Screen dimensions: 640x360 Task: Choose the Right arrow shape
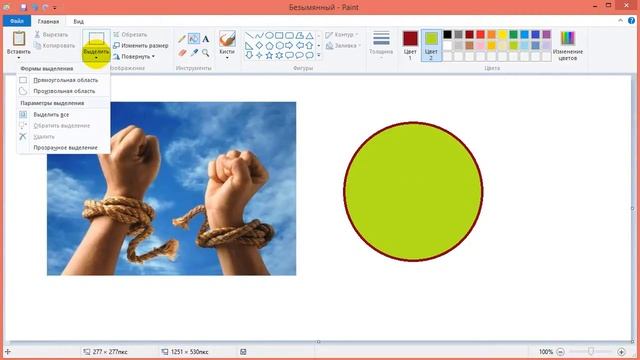pos(289,45)
